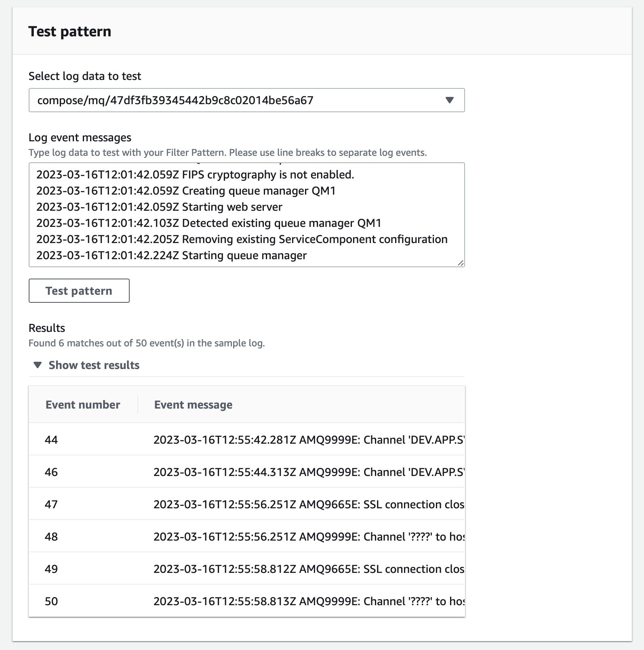Click the Test pattern button

[x=79, y=291]
